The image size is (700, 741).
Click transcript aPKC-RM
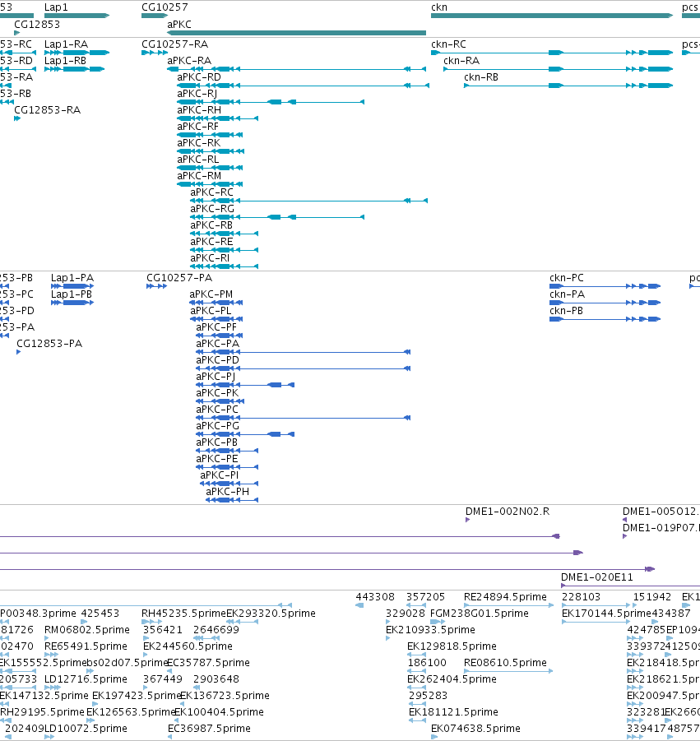(199, 176)
